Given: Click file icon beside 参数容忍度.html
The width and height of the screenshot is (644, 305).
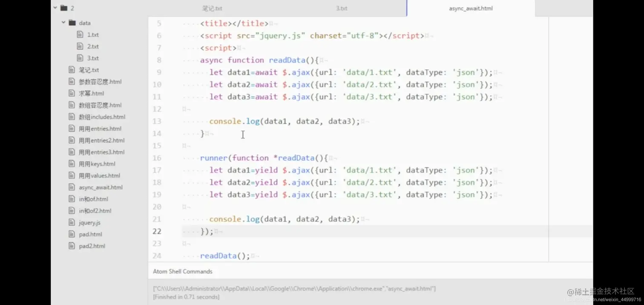Looking at the screenshot, I should coord(71,81).
